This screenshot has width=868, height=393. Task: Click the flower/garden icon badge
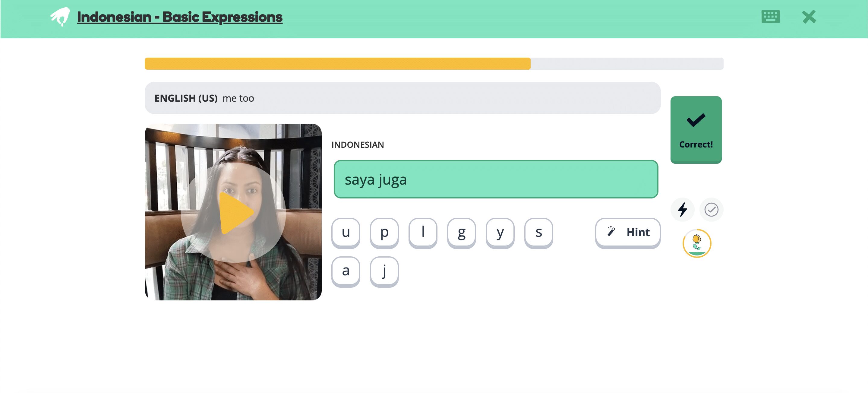click(696, 244)
